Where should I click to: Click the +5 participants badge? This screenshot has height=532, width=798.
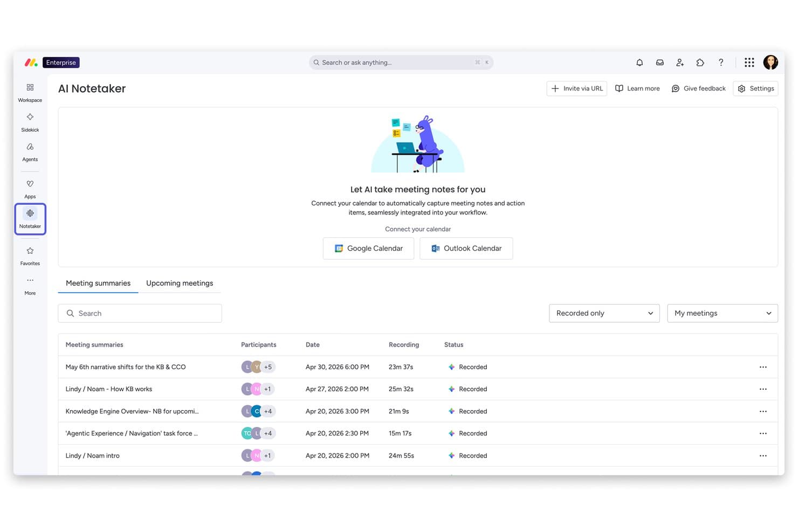268,367
